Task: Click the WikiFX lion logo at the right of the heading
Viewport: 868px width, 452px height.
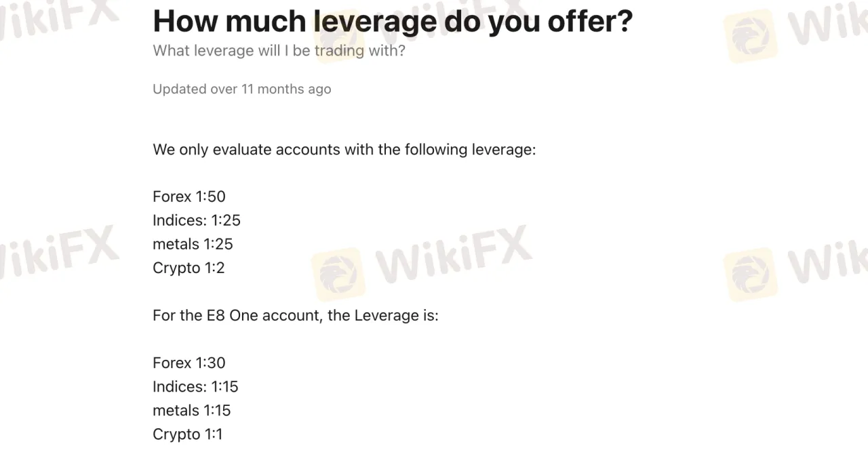Action: pyautogui.click(x=750, y=35)
